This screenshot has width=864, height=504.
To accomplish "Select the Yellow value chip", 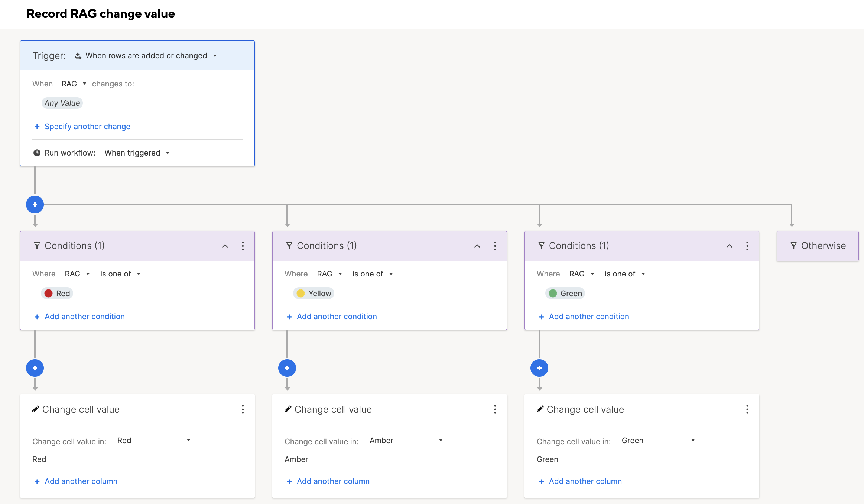I will coord(314,294).
